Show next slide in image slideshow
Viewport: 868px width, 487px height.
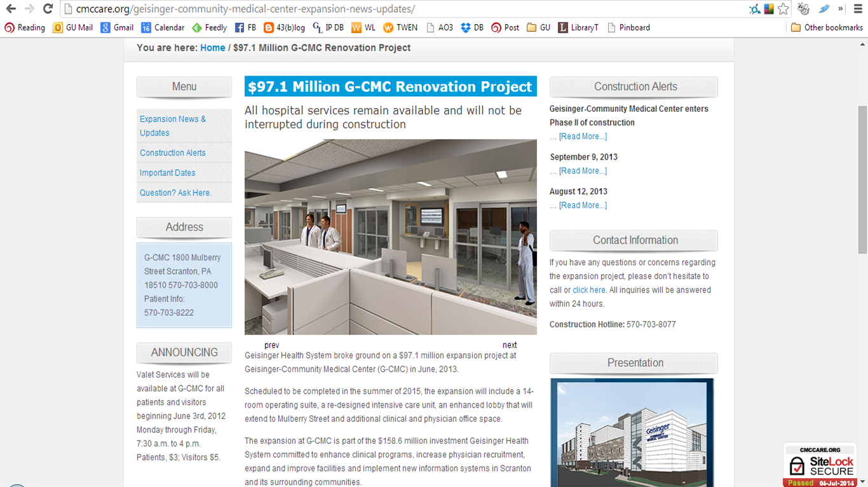510,345
